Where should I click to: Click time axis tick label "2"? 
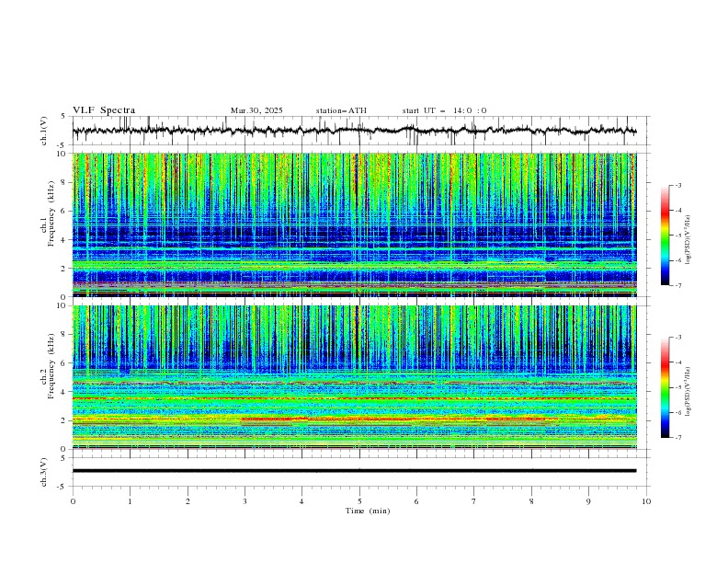click(x=188, y=501)
